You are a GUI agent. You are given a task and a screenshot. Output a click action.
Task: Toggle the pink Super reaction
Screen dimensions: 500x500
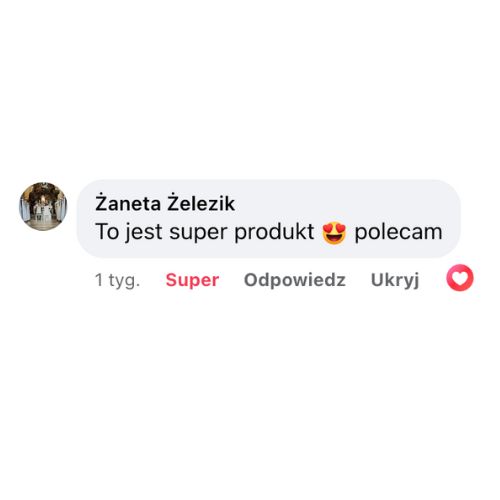coord(192,280)
